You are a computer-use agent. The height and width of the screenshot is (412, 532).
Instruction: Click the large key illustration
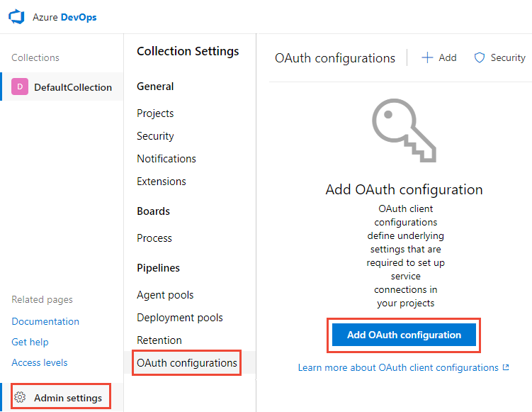coord(403,129)
